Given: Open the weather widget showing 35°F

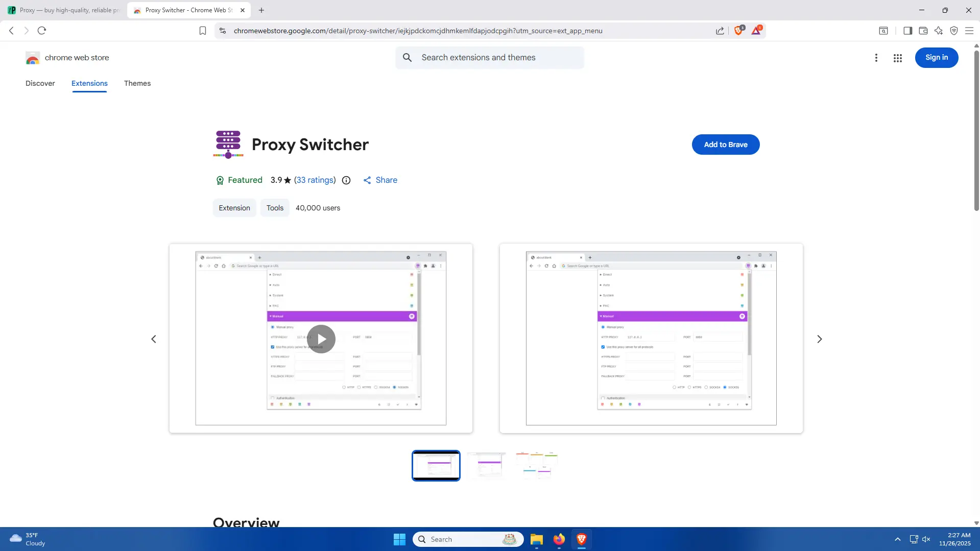Looking at the screenshot, I should click(x=28, y=539).
